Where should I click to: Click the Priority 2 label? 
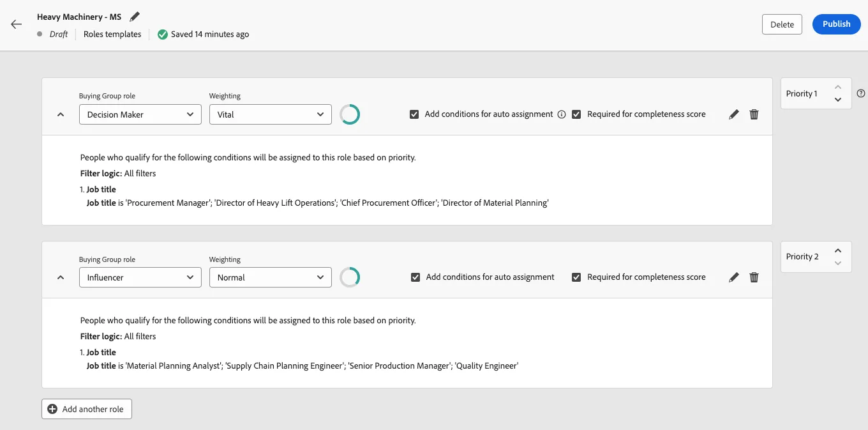(802, 256)
